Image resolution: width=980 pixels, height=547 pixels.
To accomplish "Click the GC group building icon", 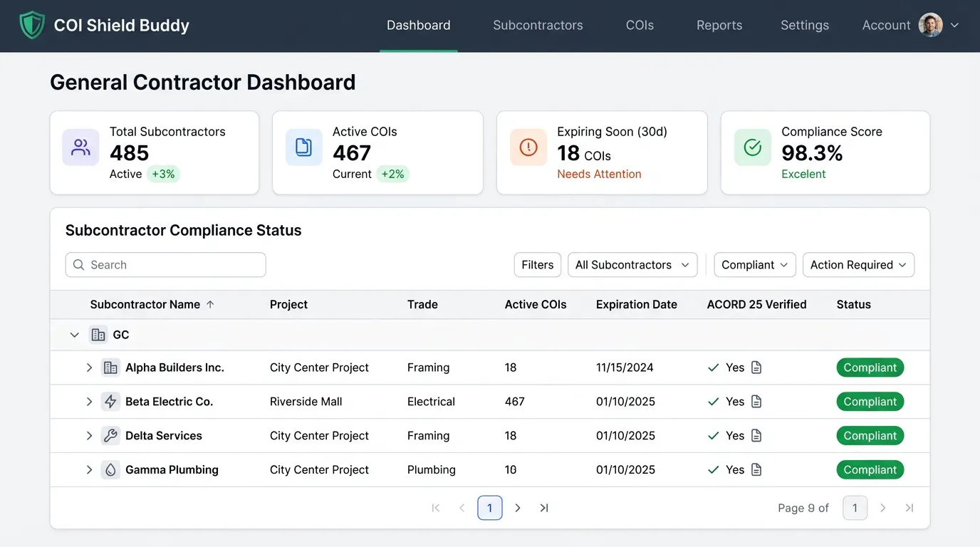I will (98, 335).
